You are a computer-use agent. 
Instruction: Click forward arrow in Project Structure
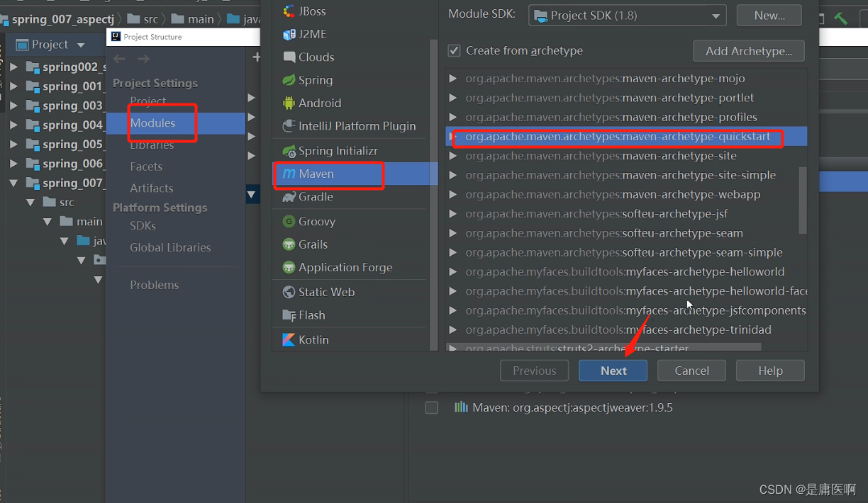point(143,59)
